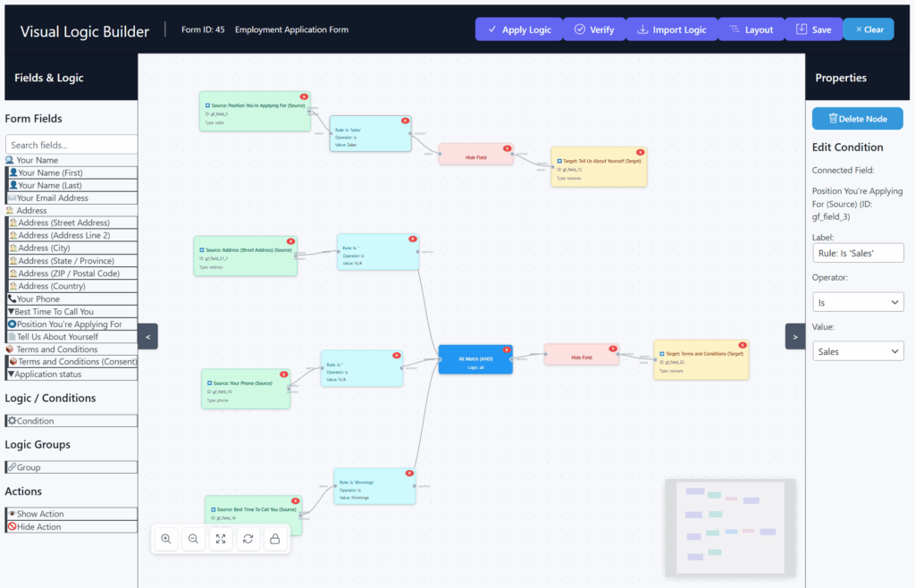Remove Target: Tell Us About Yourself node
This screenshot has height=588, width=915.
point(640,152)
